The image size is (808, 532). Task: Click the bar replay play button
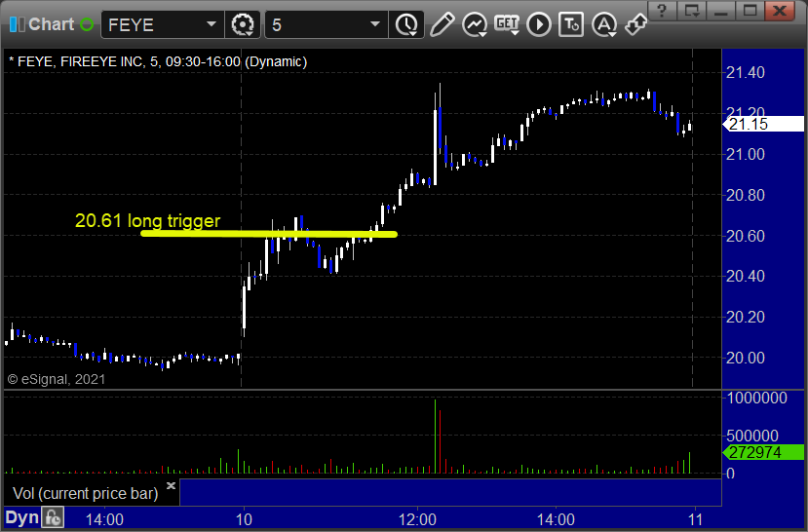click(539, 24)
